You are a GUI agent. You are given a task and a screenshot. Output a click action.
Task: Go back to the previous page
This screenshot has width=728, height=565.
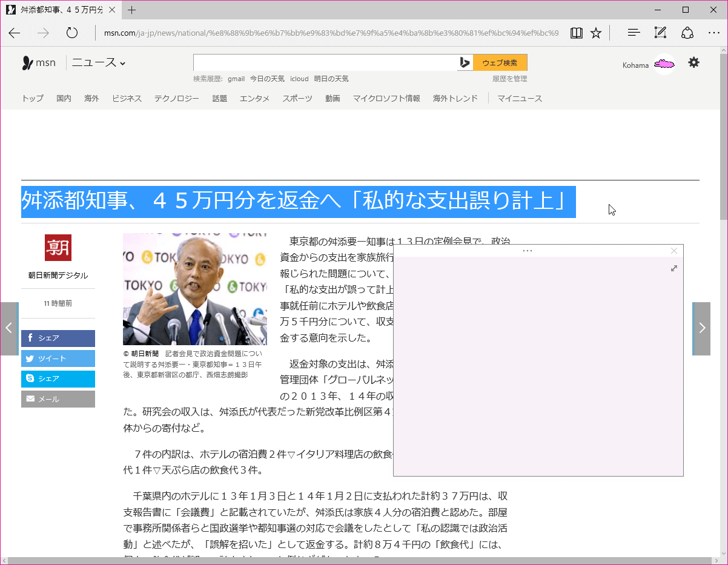15,33
